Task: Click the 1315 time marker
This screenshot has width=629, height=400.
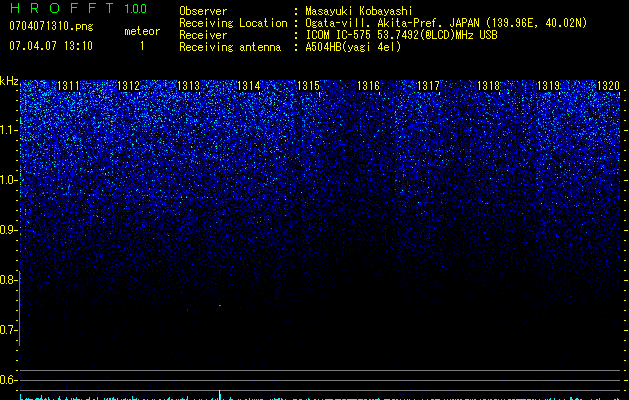Action: coord(308,86)
